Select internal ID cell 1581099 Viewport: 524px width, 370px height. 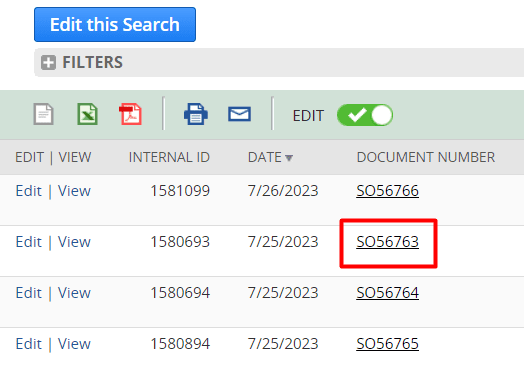[180, 191]
